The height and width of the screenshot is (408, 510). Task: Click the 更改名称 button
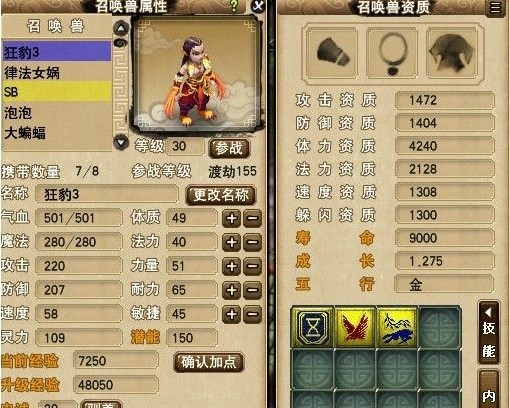(221, 195)
